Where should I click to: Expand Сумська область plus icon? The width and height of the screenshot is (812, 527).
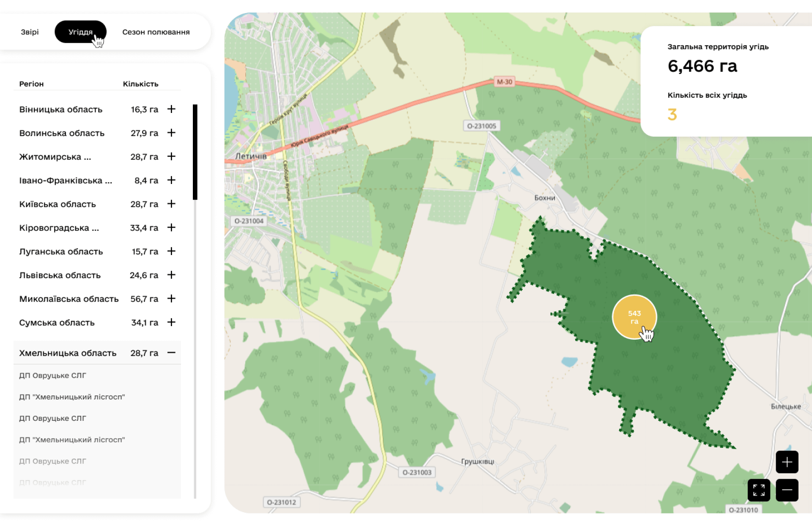pos(171,322)
